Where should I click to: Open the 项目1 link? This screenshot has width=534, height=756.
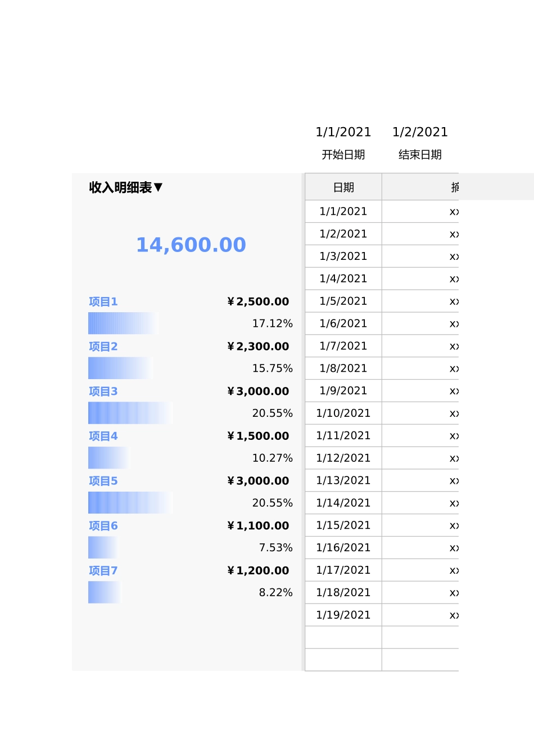pyautogui.click(x=103, y=302)
